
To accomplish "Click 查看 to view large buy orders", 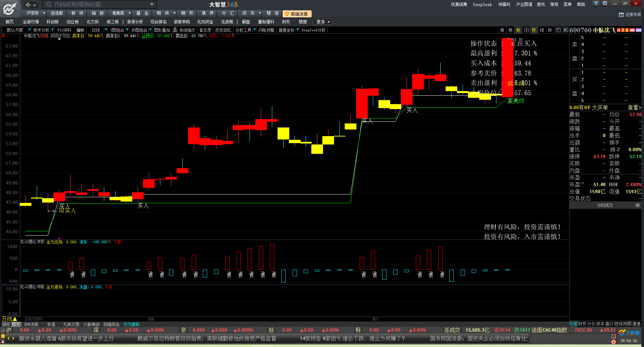I will (x=634, y=107).
